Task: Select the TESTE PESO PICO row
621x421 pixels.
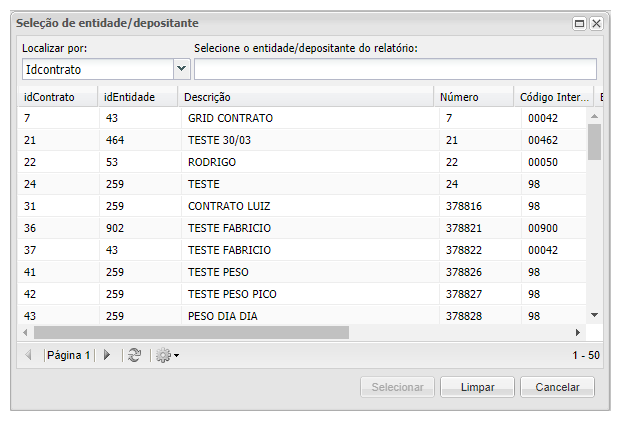Action: 231,294
